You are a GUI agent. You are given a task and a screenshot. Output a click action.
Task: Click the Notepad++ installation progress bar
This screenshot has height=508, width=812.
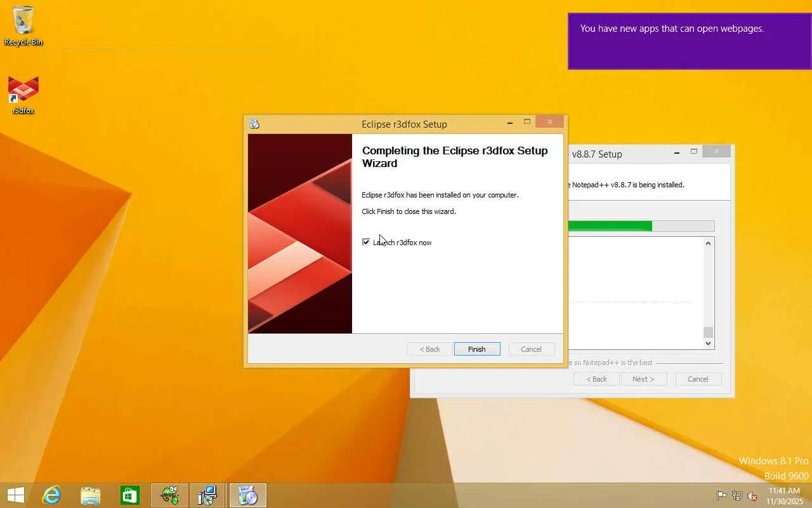[x=641, y=226]
